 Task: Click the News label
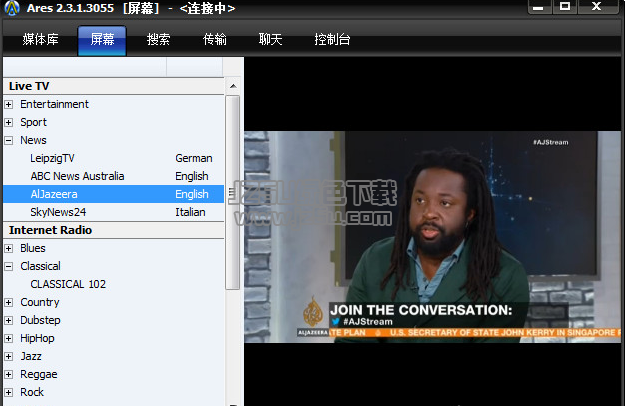coord(34,140)
